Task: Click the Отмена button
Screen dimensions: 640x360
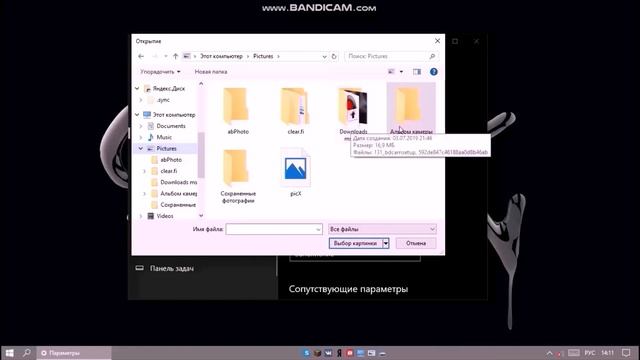Action: pyautogui.click(x=416, y=243)
